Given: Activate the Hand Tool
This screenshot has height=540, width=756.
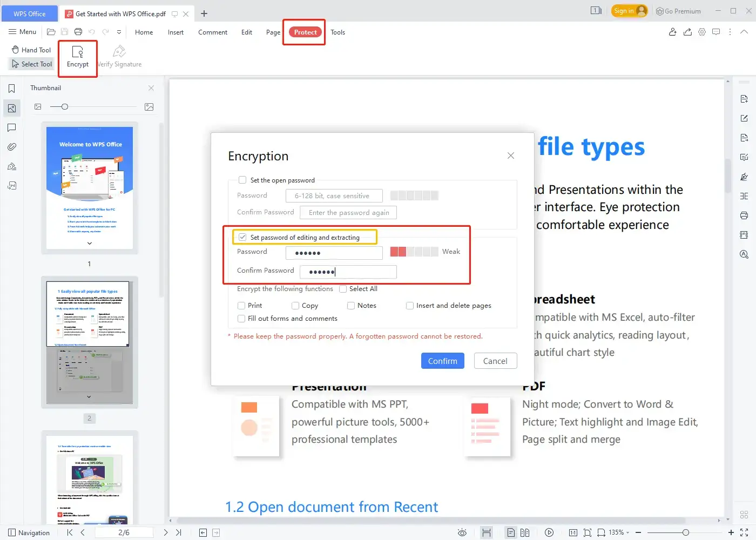Looking at the screenshot, I should (31, 50).
